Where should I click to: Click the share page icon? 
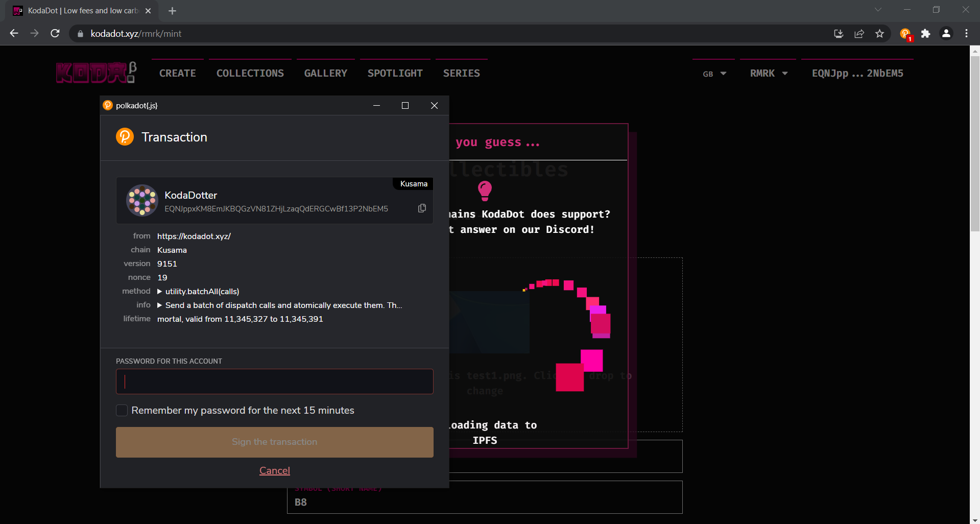(x=859, y=34)
